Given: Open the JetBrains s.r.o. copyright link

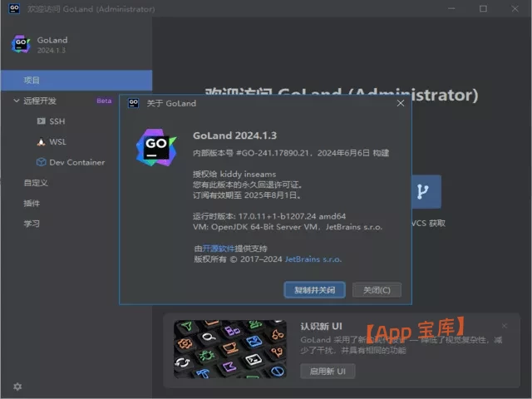Looking at the screenshot, I should pos(313,259).
